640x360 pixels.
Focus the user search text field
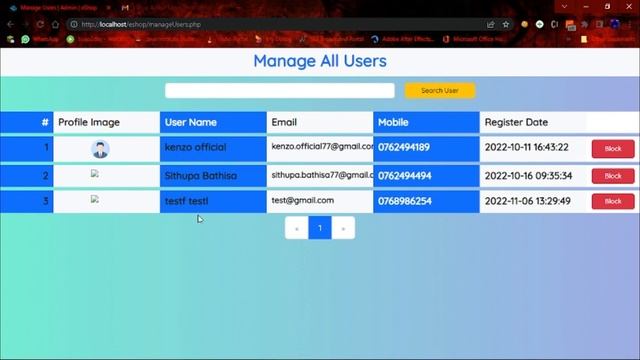click(x=280, y=91)
